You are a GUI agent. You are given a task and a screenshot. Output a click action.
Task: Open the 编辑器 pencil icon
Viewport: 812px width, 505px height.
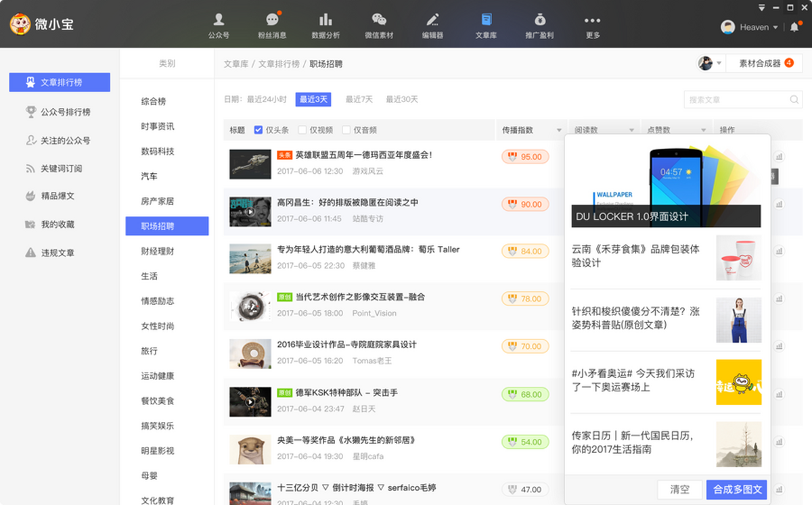(432, 20)
